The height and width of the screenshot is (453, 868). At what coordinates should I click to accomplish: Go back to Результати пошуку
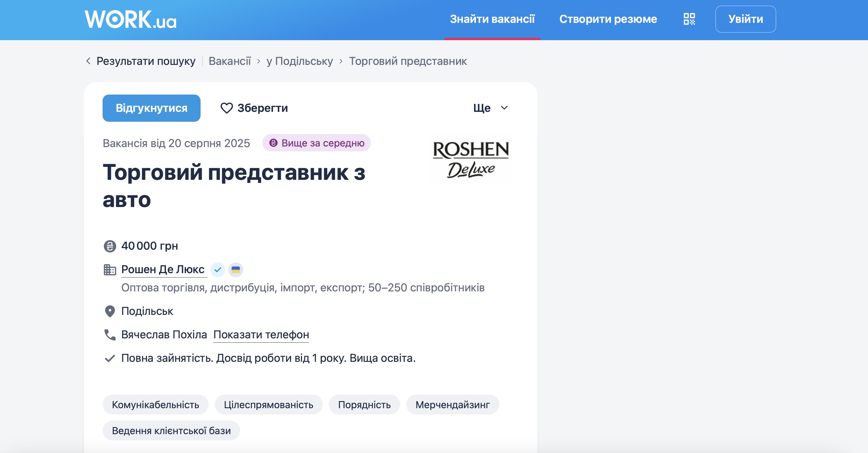pyautogui.click(x=146, y=61)
